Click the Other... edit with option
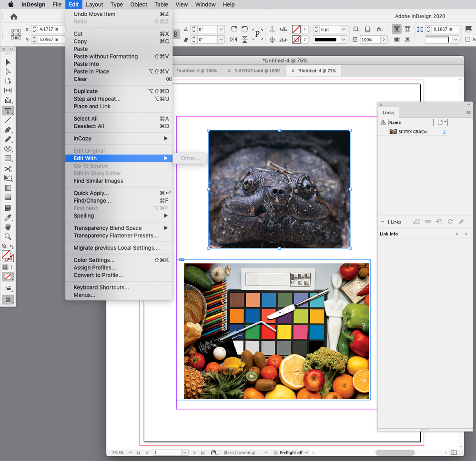The width and height of the screenshot is (476, 461). [x=190, y=158]
